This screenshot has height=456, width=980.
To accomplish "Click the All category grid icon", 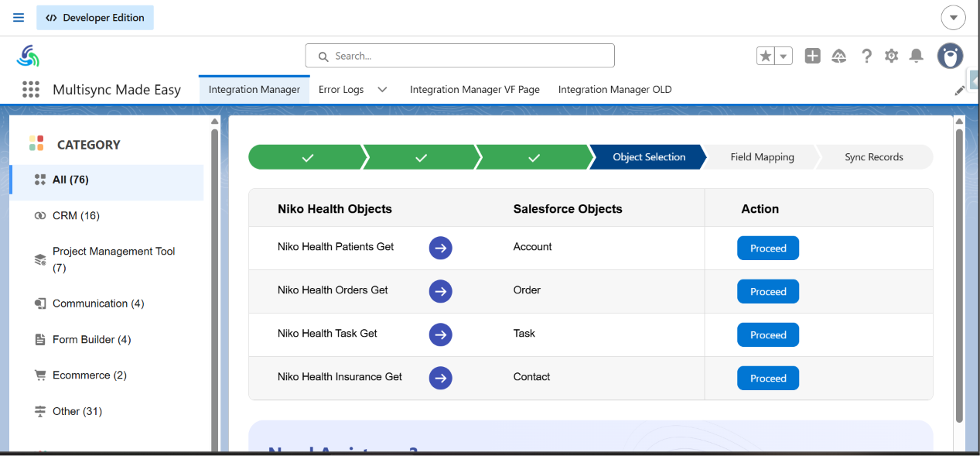I will click(40, 180).
